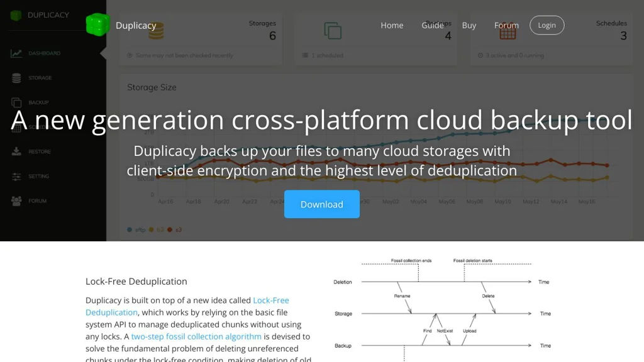Click the 'Storage Size' chart title
The height and width of the screenshot is (362, 644).
(x=152, y=87)
